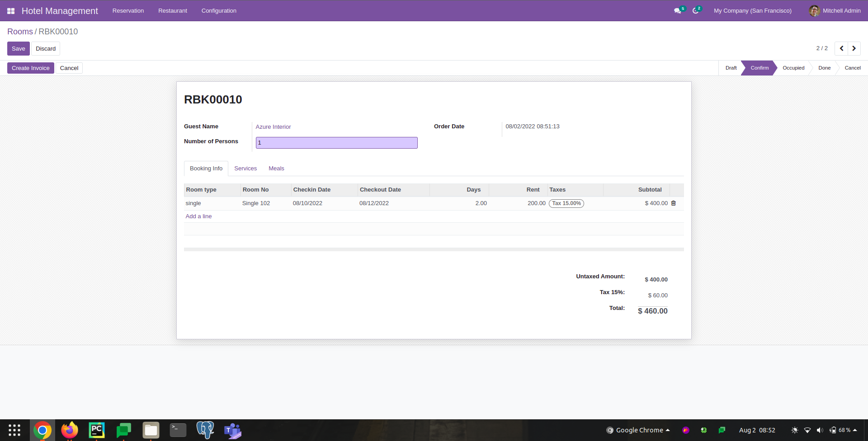The width and height of the screenshot is (868, 441).
Task: Click the checkout date 08/12/2022 cell
Action: coord(394,203)
